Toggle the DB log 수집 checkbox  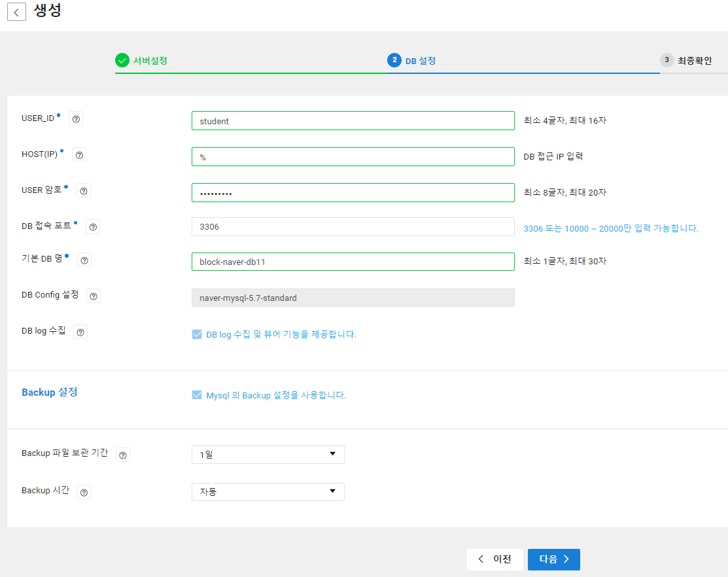(x=197, y=334)
